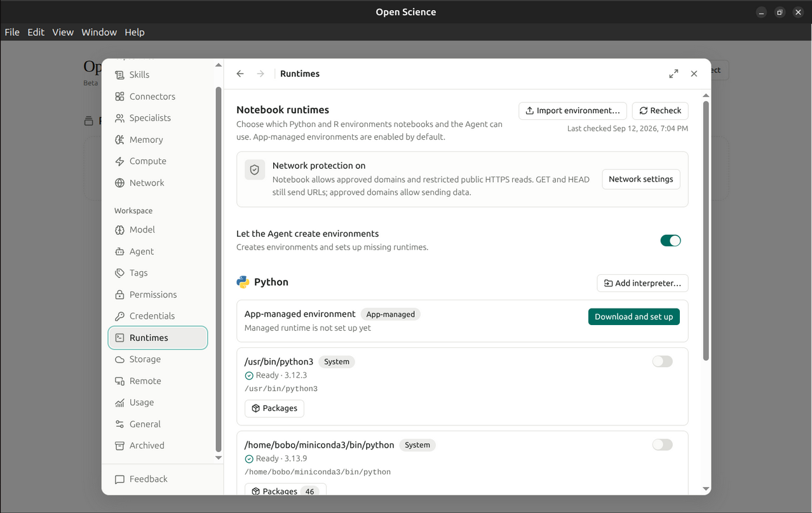Click the sidebar scrollbar down arrow
Image resolution: width=812 pixels, height=513 pixels.
pyautogui.click(x=219, y=458)
